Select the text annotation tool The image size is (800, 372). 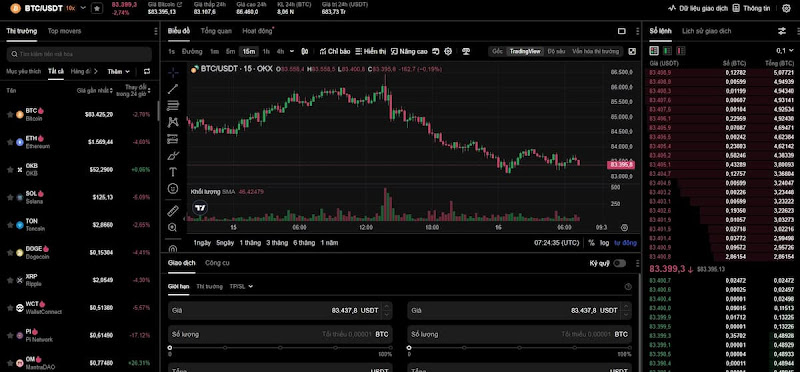point(173,172)
